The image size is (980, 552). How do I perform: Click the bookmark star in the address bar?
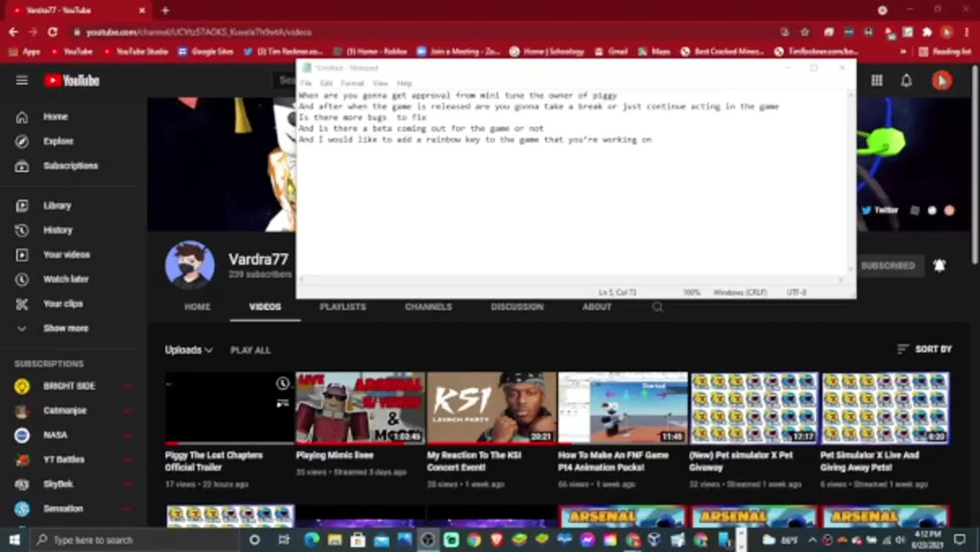805,32
